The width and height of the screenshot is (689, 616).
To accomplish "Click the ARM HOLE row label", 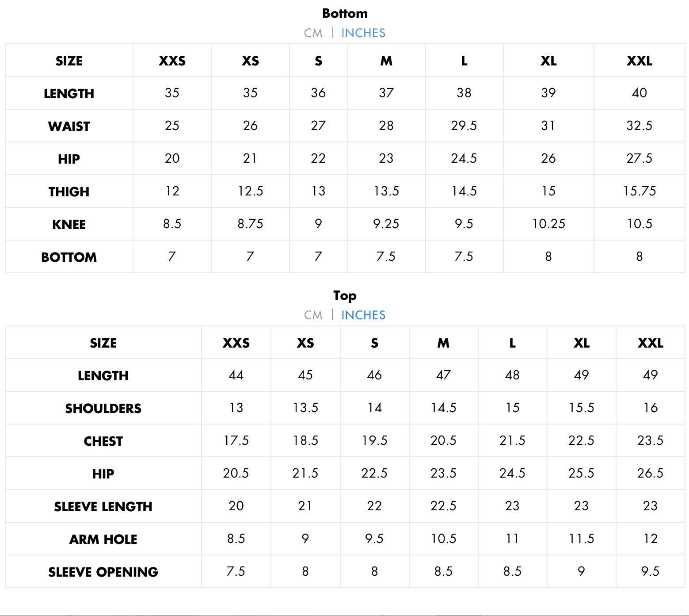I will (103, 539).
